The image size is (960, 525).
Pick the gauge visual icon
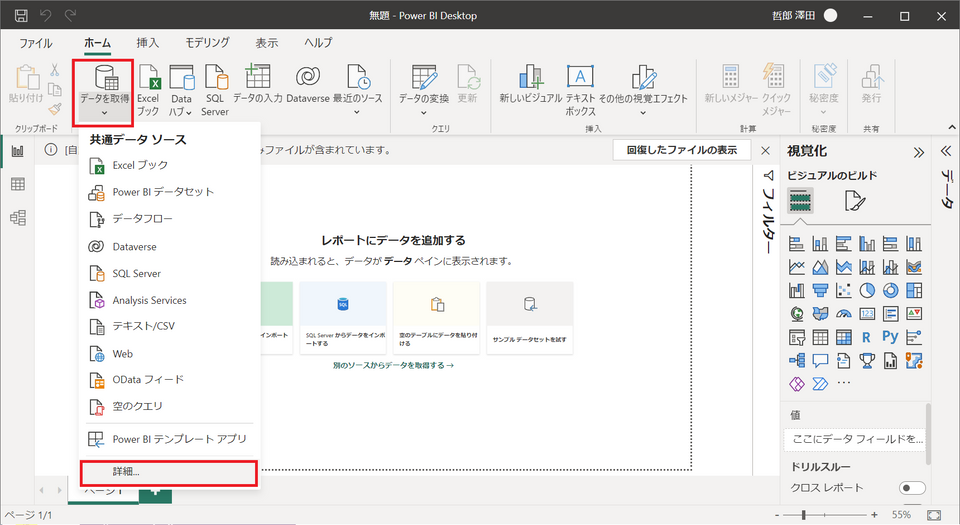[844, 314]
